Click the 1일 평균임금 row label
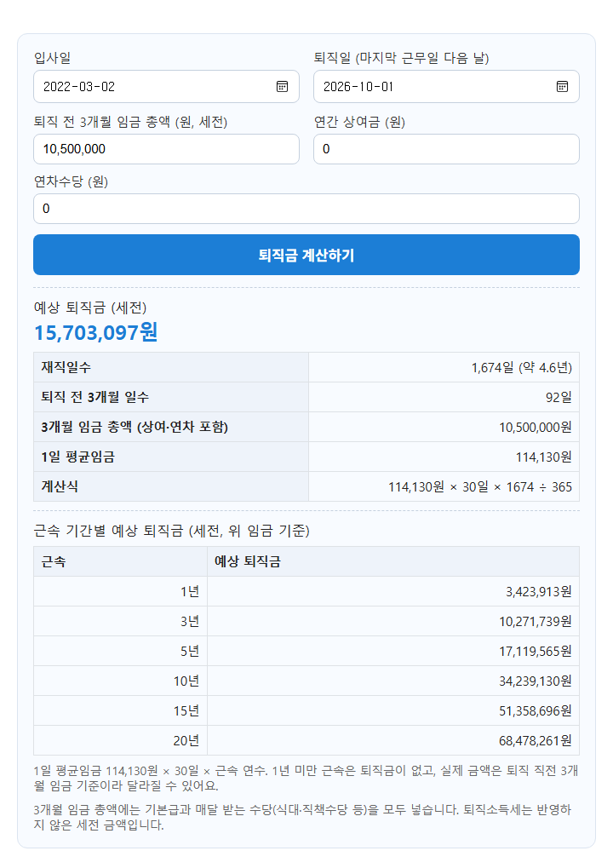613x868 pixels. (x=77, y=457)
